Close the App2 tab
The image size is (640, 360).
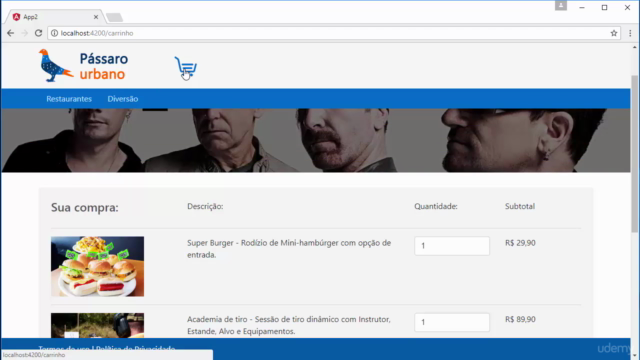96,17
